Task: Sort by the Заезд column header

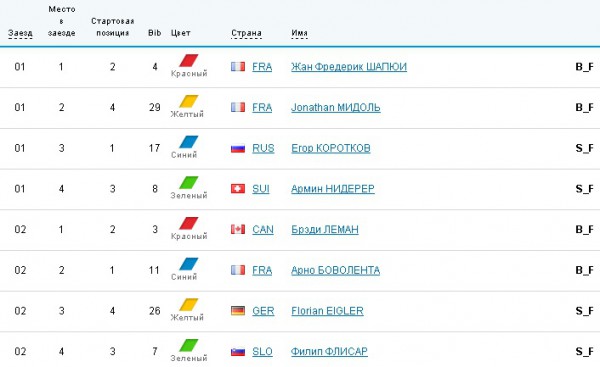Action: (x=20, y=33)
